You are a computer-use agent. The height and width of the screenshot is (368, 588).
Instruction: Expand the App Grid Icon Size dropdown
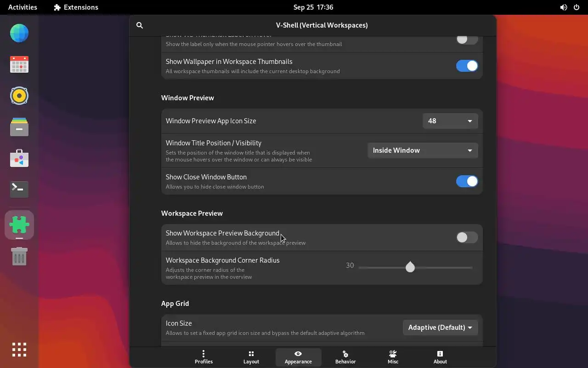[x=441, y=328]
